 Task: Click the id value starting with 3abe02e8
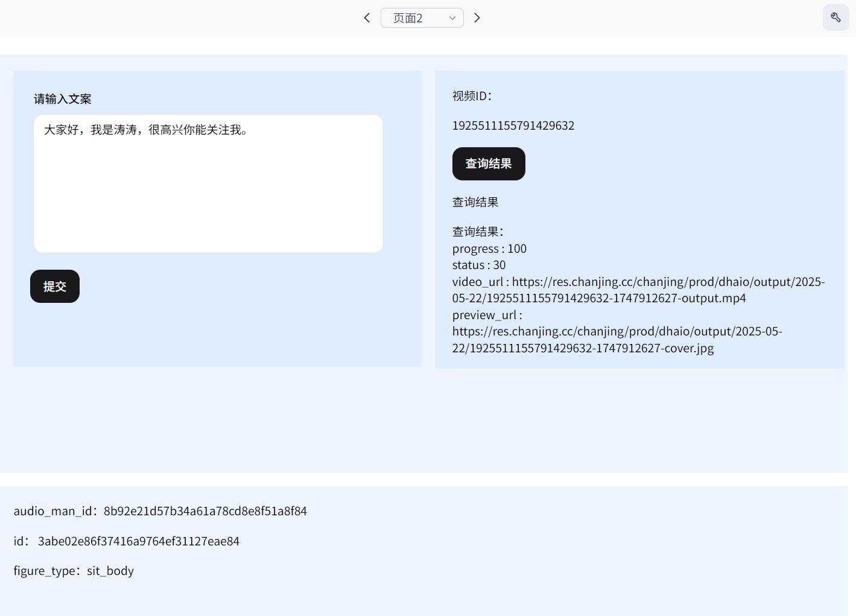coord(139,541)
